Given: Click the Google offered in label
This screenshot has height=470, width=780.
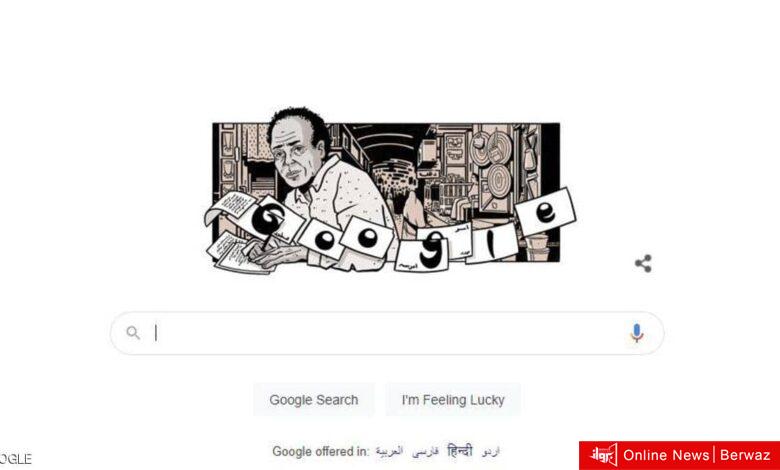Looking at the screenshot, I should [x=320, y=452].
